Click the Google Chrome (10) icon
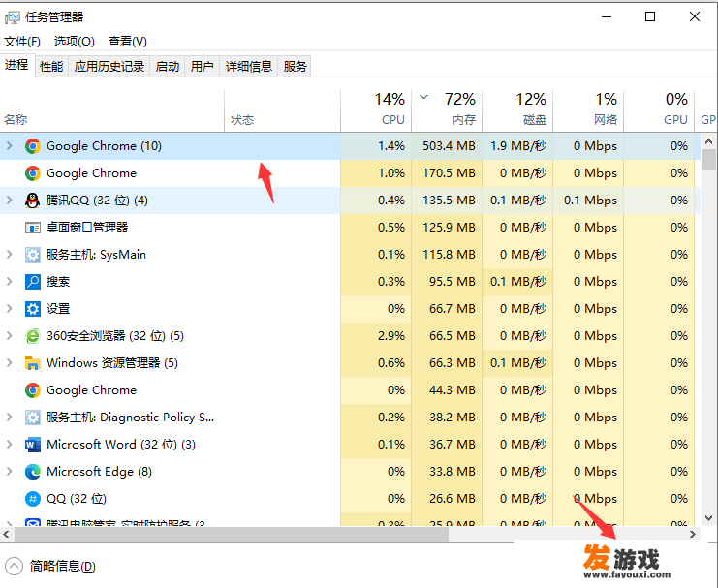718x588 pixels. click(33, 146)
